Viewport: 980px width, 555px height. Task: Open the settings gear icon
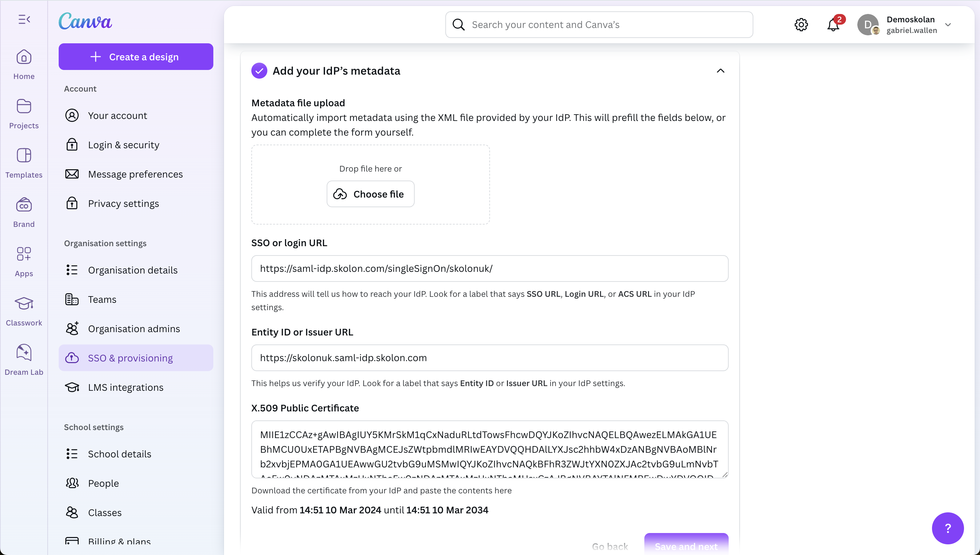(x=801, y=25)
